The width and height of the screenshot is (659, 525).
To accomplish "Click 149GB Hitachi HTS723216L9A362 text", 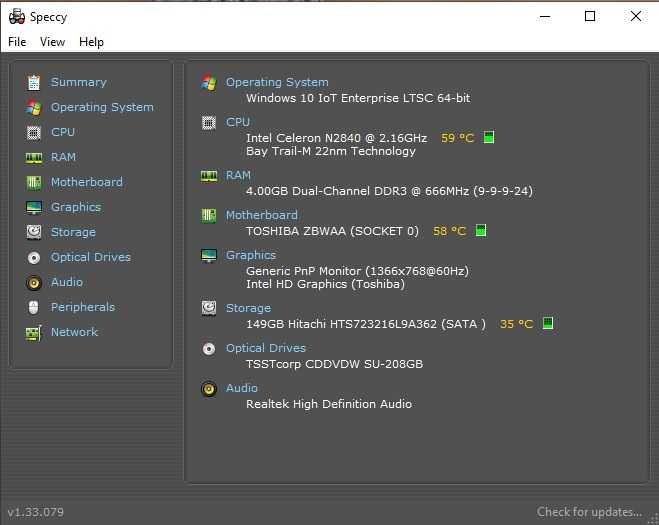I will point(366,324).
